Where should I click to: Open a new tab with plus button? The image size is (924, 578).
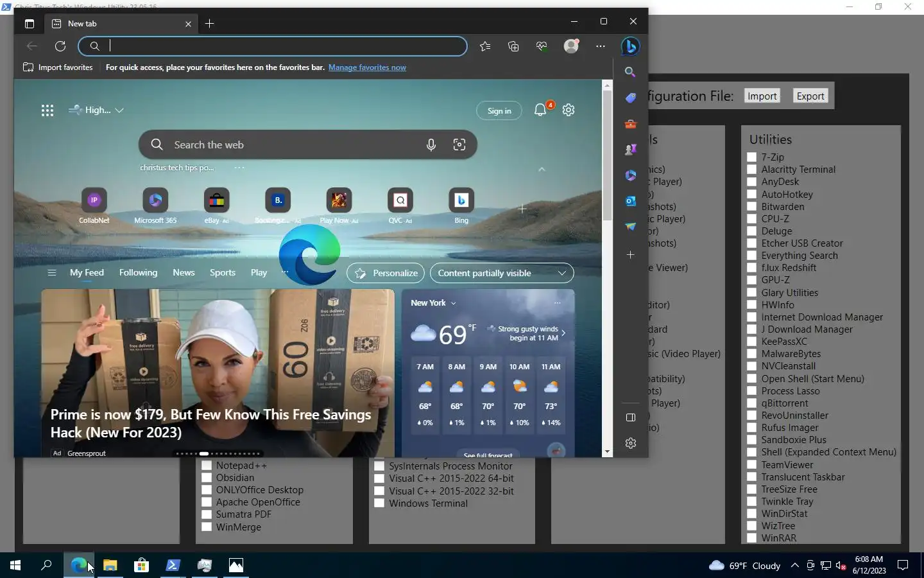[210, 24]
